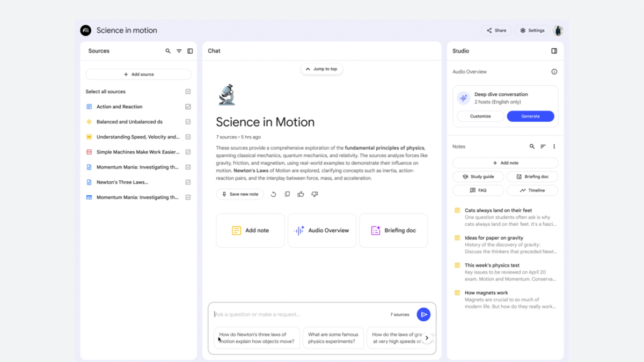Regenerate the notebook summary with the refresh icon
This screenshot has width=644, height=362.
273,194
